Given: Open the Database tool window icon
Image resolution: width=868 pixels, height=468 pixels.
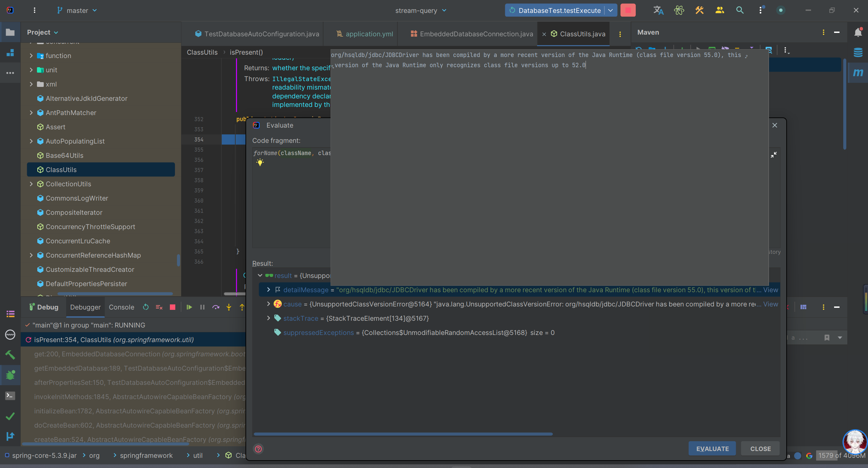Looking at the screenshot, I should pyautogui.click(x=858, y=52).
